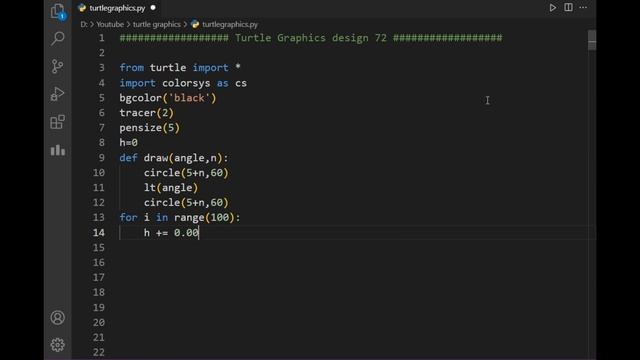
Task: Open the More Actions ellipsis menu
Action: pyautogui.click(x=583, y=7)
